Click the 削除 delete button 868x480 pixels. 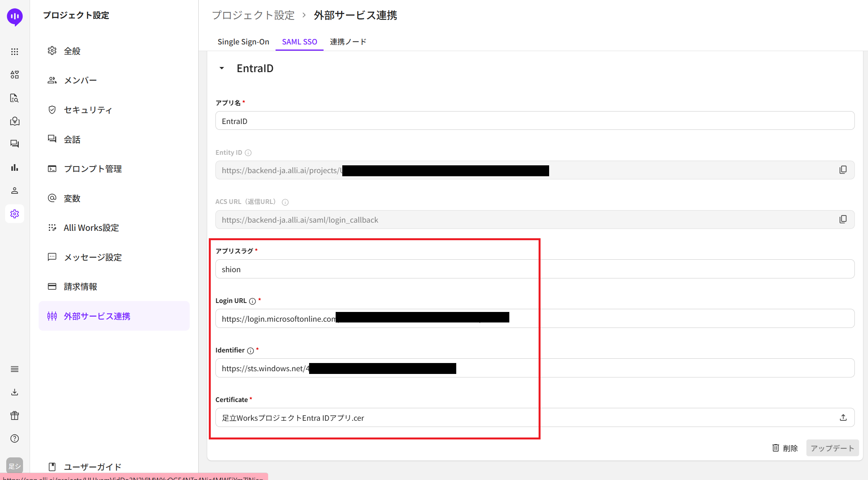pyautogui.click(x=785, y=448)
